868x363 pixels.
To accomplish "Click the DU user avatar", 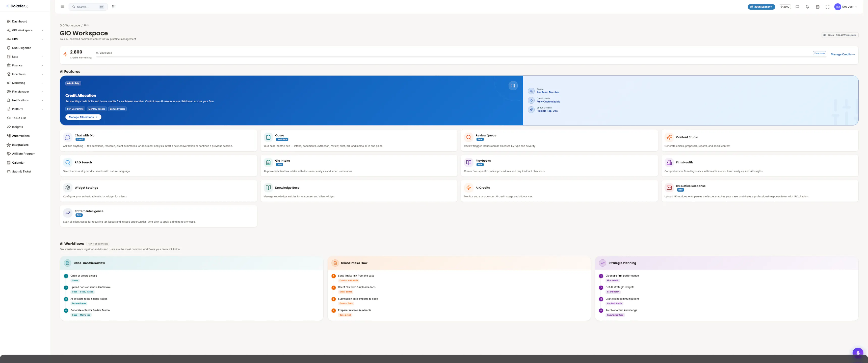I will tap(838, 7).
